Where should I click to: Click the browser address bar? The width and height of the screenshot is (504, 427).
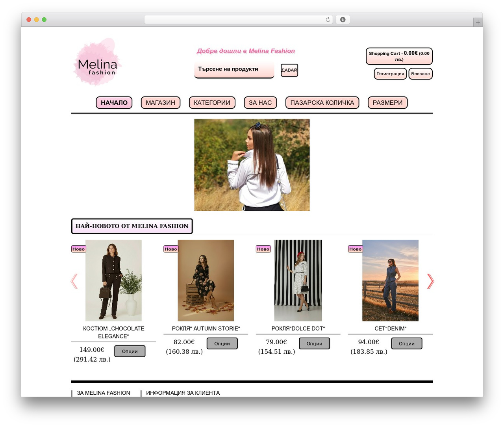pyautogui.click(x=238, y=20)
